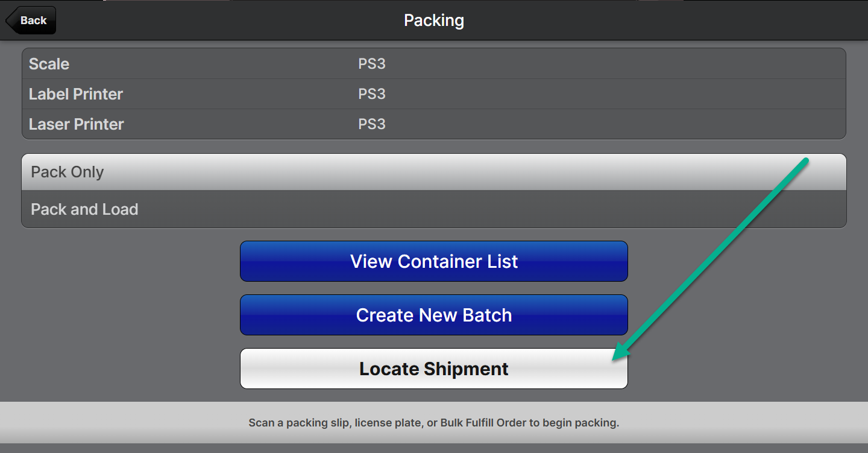Click the word "Batch" on the blue button
Viewport: 868px width, 453px height.
pos(487,315)
